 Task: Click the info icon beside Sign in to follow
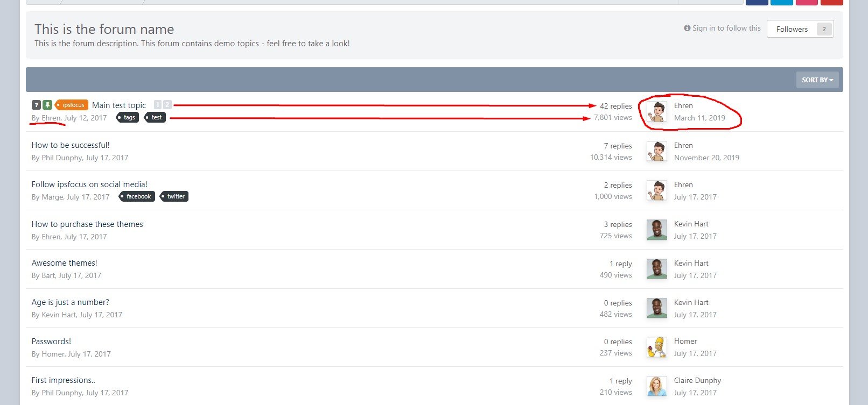coord(687,28)
